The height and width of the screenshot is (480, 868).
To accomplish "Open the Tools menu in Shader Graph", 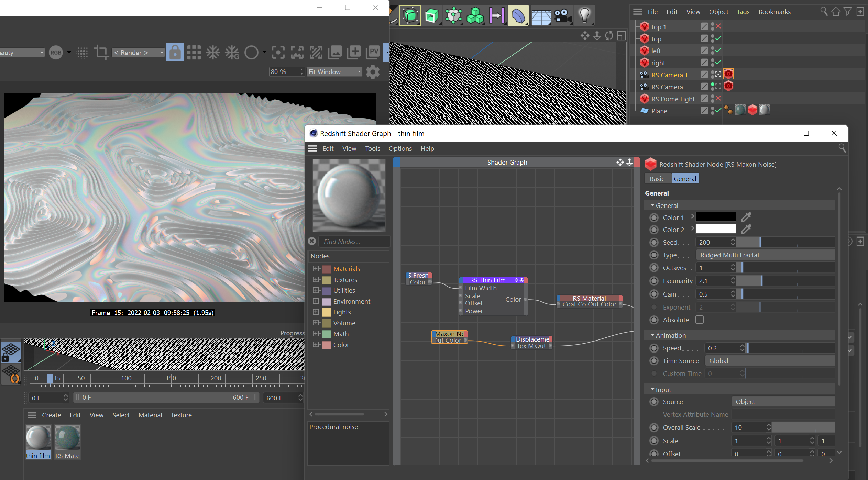I will pyautogui.click(x=372, y=148).
